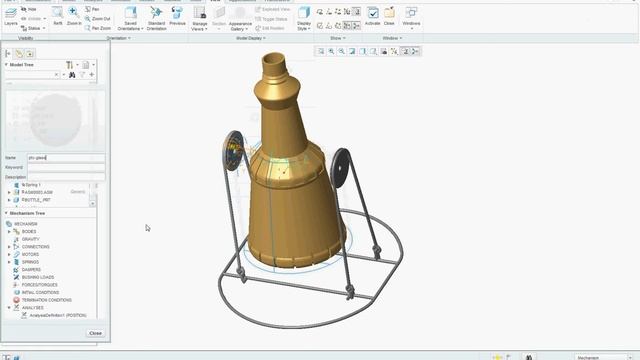Click the Name input field

[66, 158]
